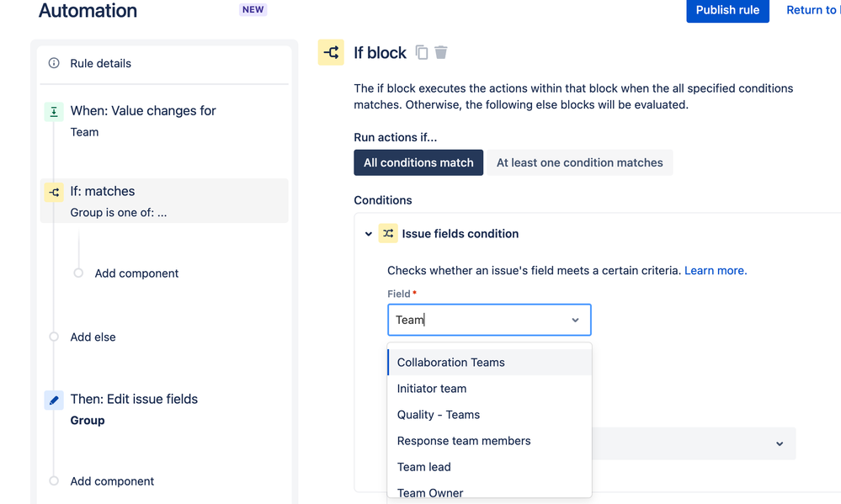Viewport: 841px width, 504px height.
Task: Click the Publish rule button
Action: click(727, 10)
